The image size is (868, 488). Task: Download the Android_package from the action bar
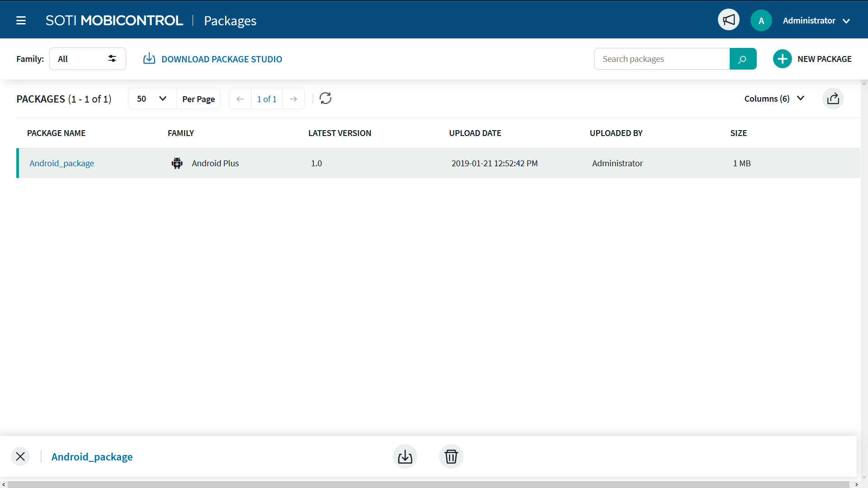[x=405, y=456]
